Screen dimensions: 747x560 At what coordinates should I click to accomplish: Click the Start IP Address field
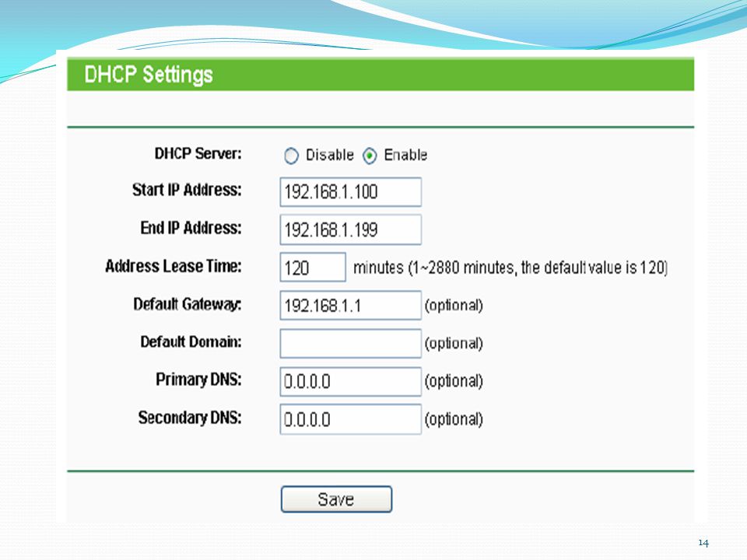pos(351,192)
